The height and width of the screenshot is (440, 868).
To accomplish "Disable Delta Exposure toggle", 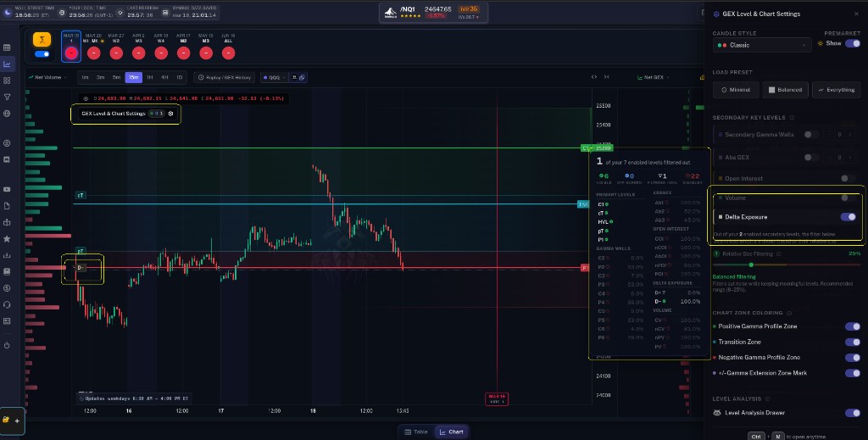I will tap(848, 217).
